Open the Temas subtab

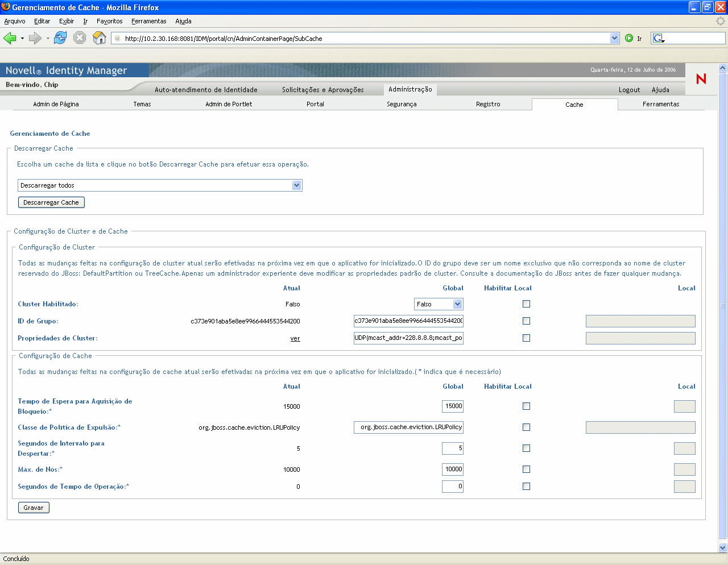[142, 104]
